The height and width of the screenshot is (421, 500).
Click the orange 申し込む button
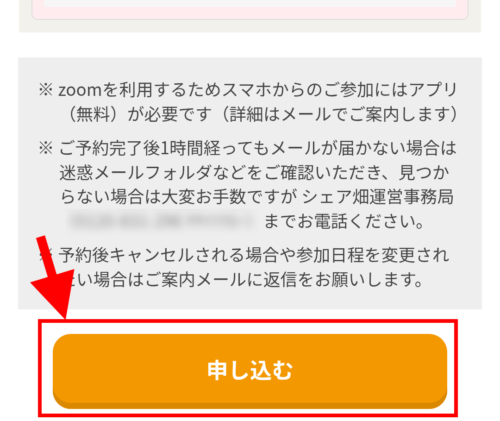(x=250, y=371)
